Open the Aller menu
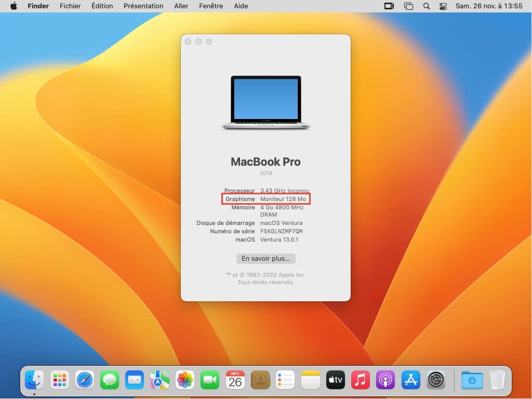Viewport: 532px width, 399px height. pyautogui.click(x=181, y=6)
